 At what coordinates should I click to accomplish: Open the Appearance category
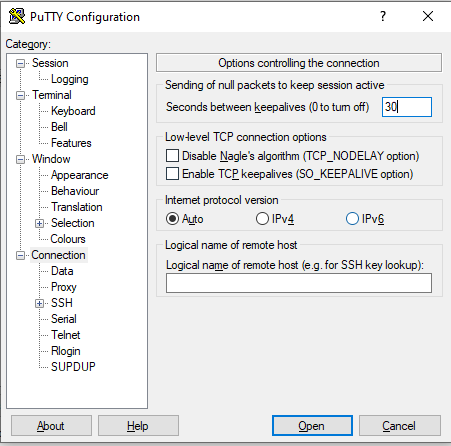79,175
